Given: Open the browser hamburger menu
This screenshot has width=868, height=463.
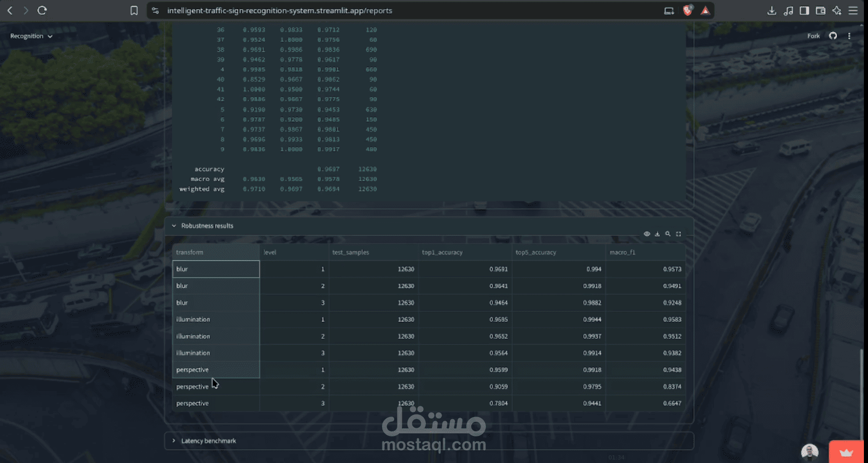Looking at the screenshot, I should point(853,10).
